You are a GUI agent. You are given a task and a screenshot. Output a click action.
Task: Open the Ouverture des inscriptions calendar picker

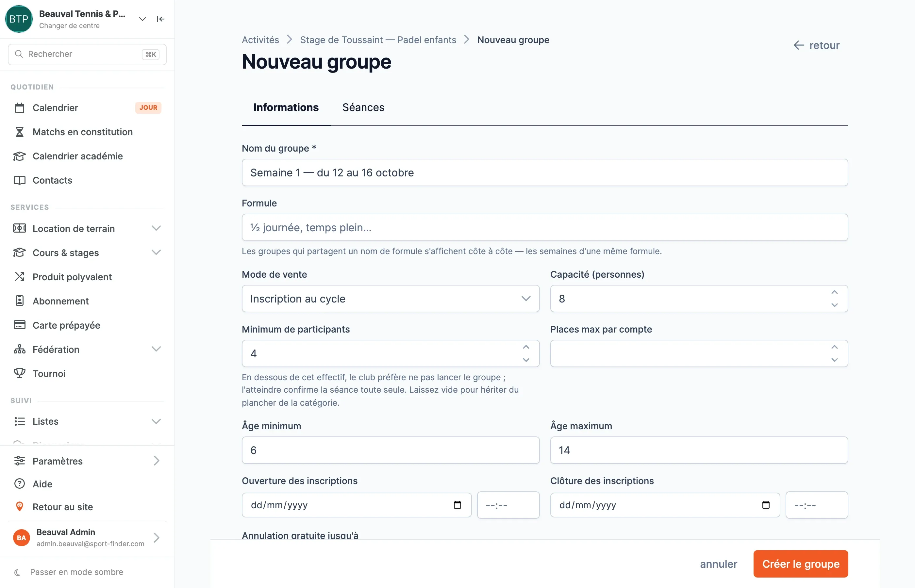(x=457, y=505)
